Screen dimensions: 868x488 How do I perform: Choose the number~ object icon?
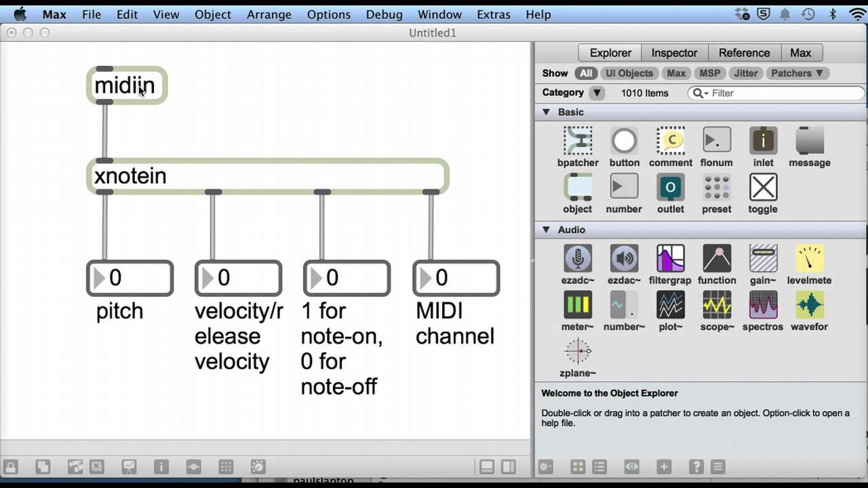coord(624,305)
